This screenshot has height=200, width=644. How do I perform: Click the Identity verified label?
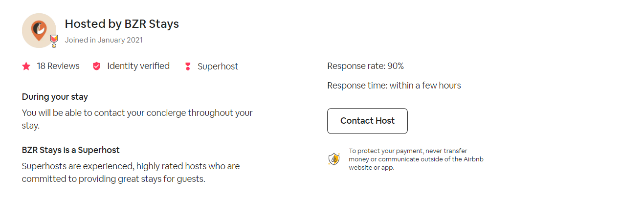coord(138,66)
